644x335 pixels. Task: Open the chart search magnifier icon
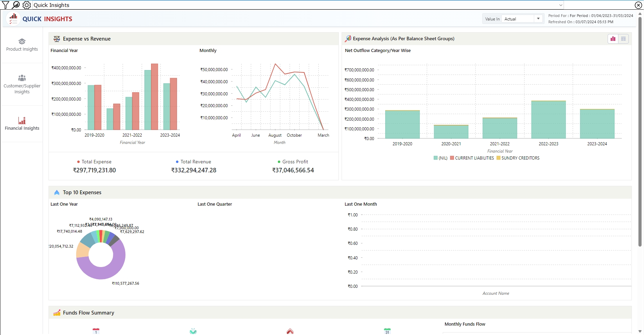[16, 5]
